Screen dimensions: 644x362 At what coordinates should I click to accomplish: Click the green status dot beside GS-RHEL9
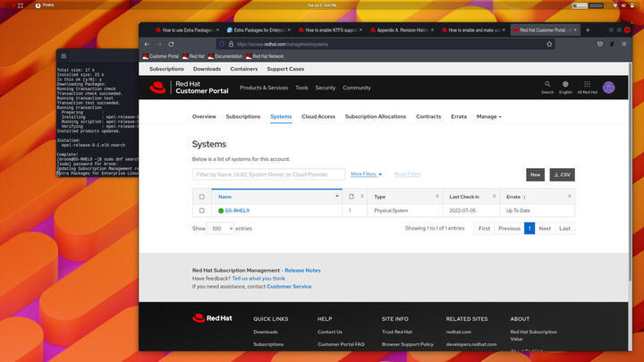221,211
